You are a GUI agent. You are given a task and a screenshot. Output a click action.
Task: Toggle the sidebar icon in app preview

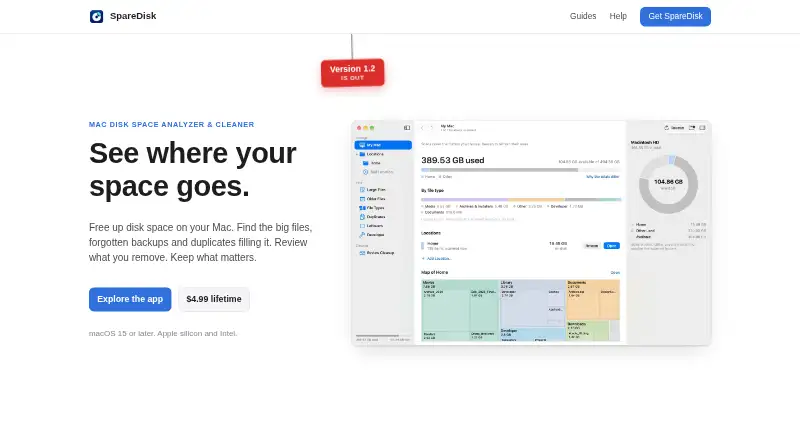pos(407,128)
